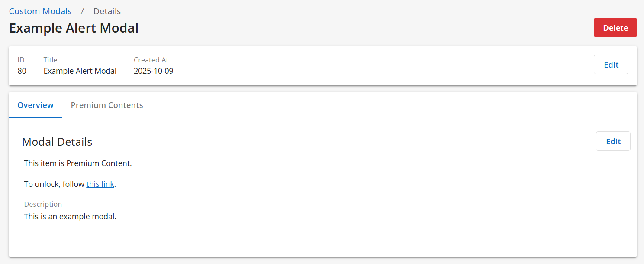Select the Example Alert Modal title value
The image size is (644, 264).
pyautogui.click(x=80, y=71)
